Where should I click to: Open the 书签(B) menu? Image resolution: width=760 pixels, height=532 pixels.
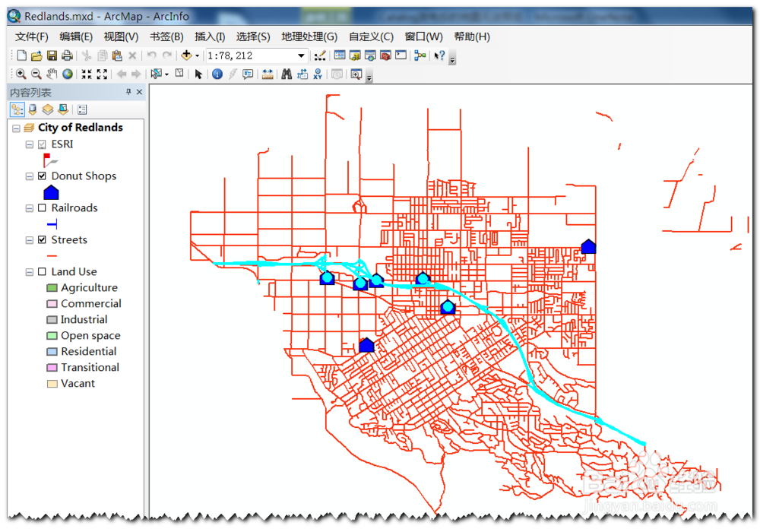[166, 36]
